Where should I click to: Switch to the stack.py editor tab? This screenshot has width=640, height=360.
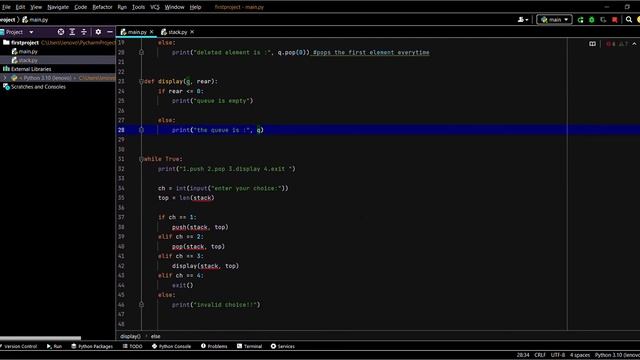pyautogui.click(x=177, y=32)
